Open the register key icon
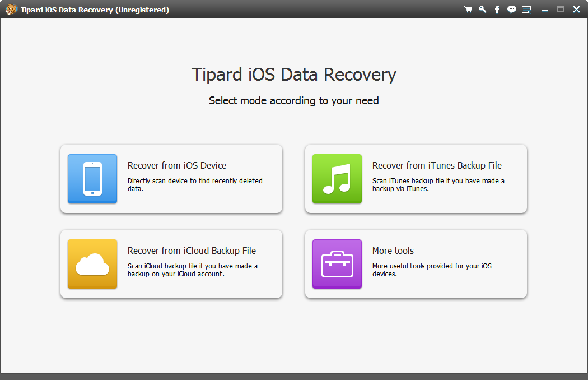Screen dimensions: 588x380 click(x=483, y=10)
